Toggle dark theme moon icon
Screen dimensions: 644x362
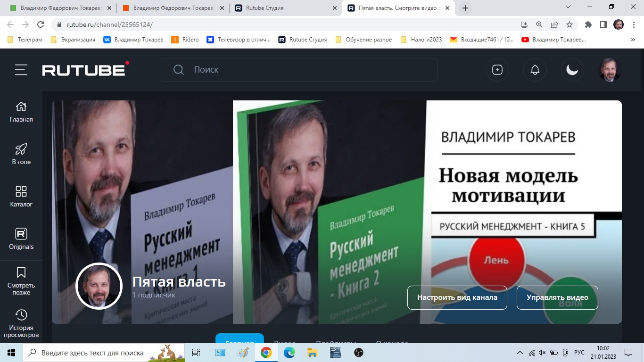(572, 70)
